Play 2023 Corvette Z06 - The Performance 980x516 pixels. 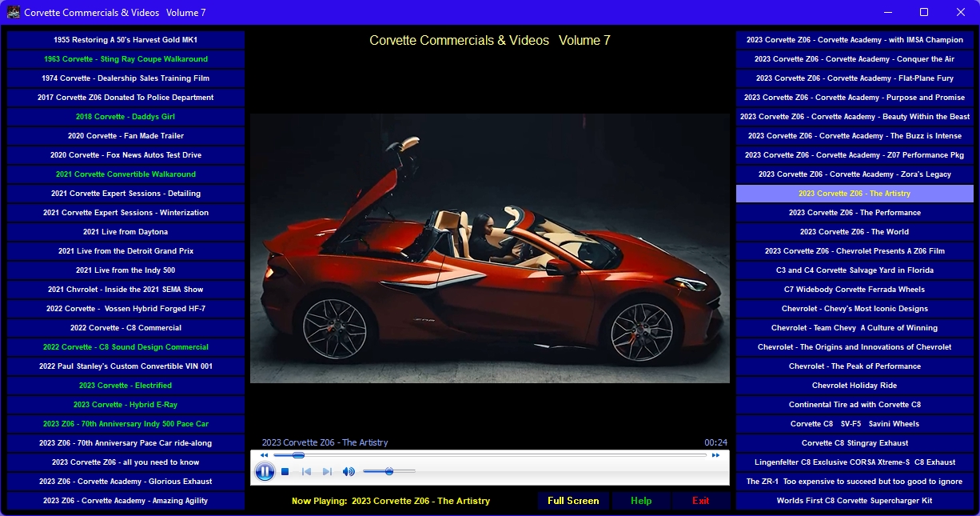855,213
